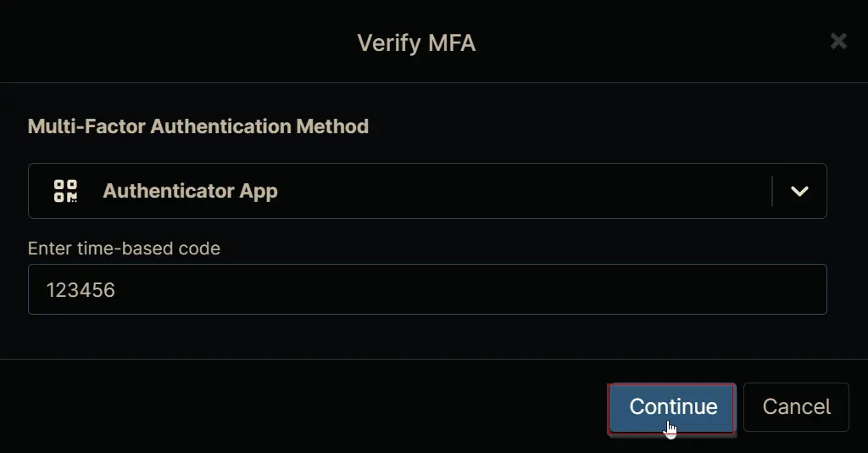Screen dimensions: 868x453
Task: Click the "Enter time-based code" label
Action: coord(124,249)
